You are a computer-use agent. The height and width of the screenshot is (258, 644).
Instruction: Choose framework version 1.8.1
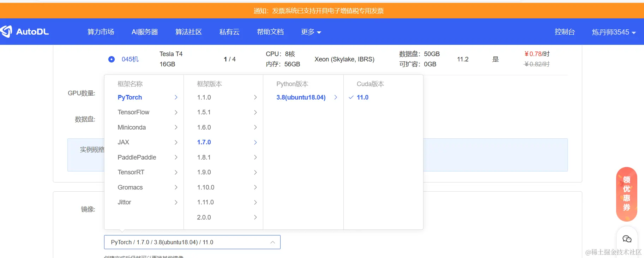coord(204,157)
